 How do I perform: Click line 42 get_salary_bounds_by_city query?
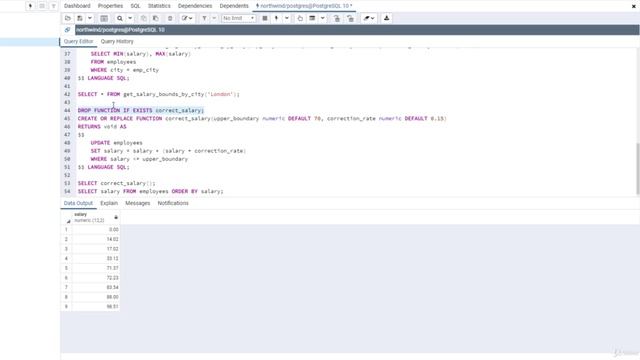tap(159, 94)
